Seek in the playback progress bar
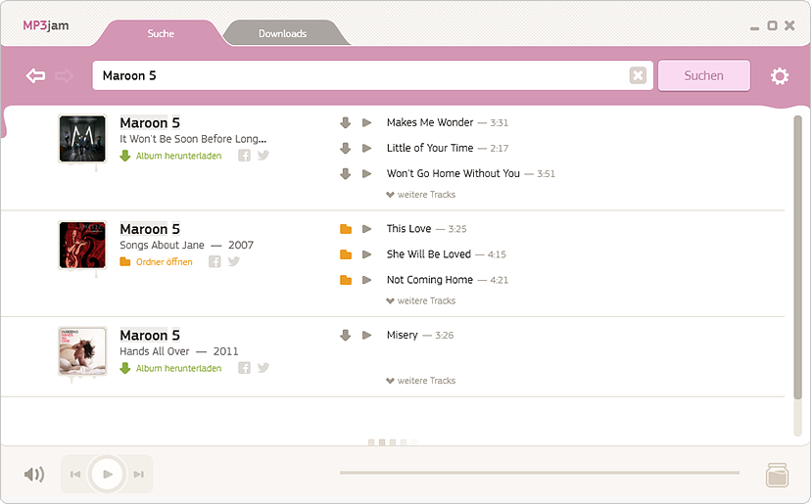 click(x=540, y=473)
